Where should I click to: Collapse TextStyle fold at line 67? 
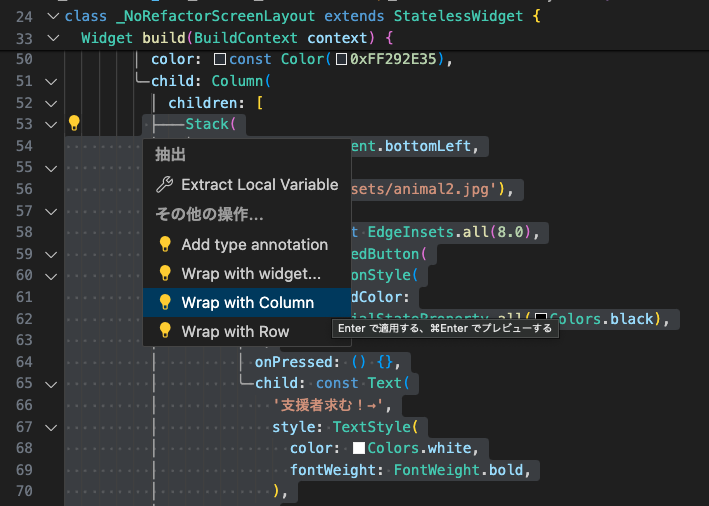pyautogui.click(x=52, y=428)
